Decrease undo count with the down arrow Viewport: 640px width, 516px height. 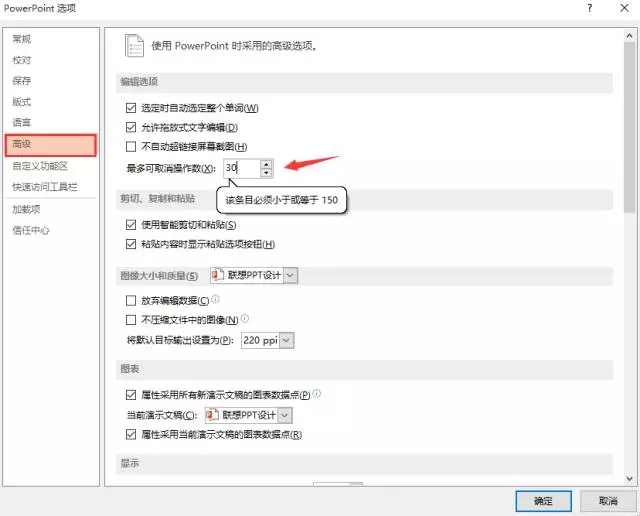point(266,173)
